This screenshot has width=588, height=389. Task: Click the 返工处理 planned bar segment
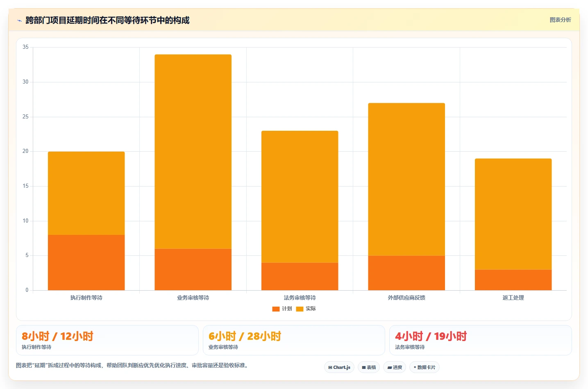pyautogui.click(x=513, y=280)
